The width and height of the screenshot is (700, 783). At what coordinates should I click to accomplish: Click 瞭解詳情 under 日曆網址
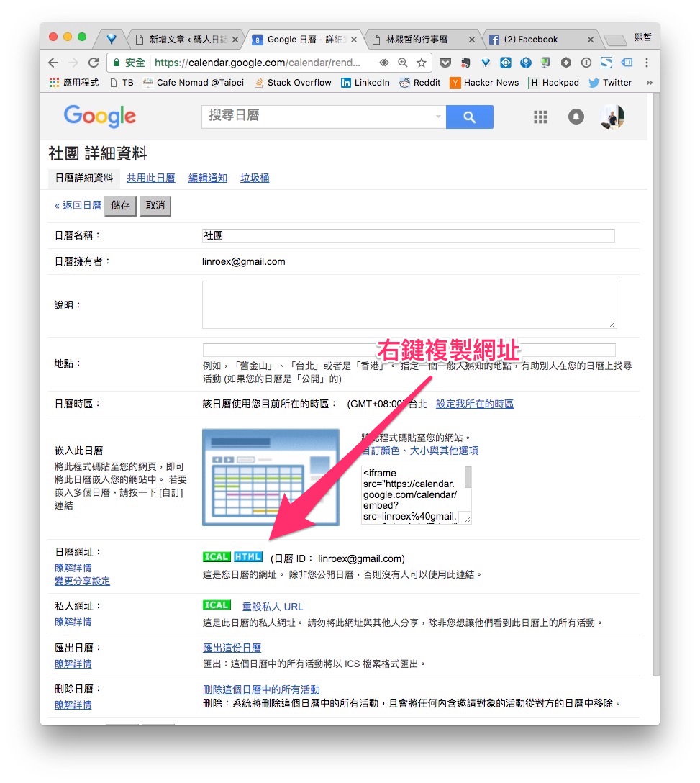click(x=73, y=568)
